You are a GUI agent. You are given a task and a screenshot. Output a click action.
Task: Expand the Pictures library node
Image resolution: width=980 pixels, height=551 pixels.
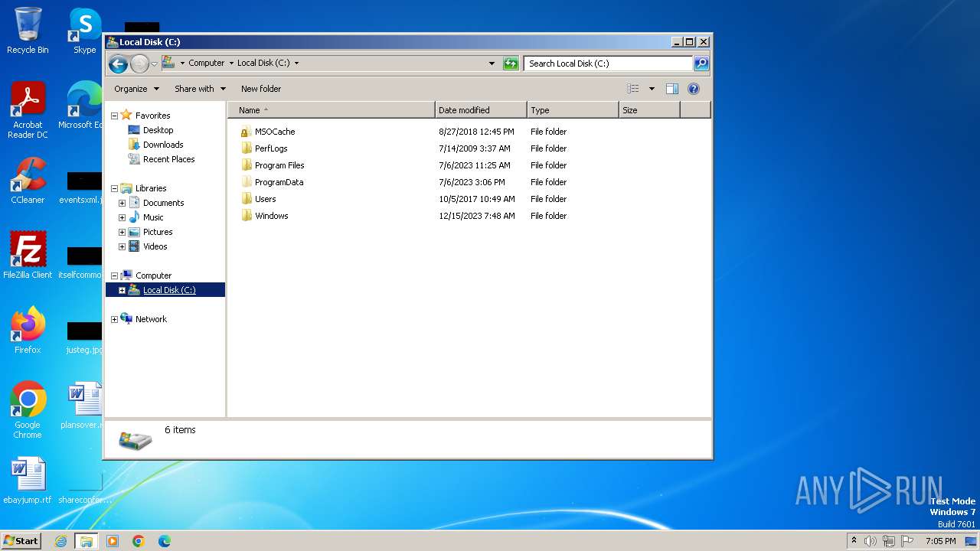[122, 232]
